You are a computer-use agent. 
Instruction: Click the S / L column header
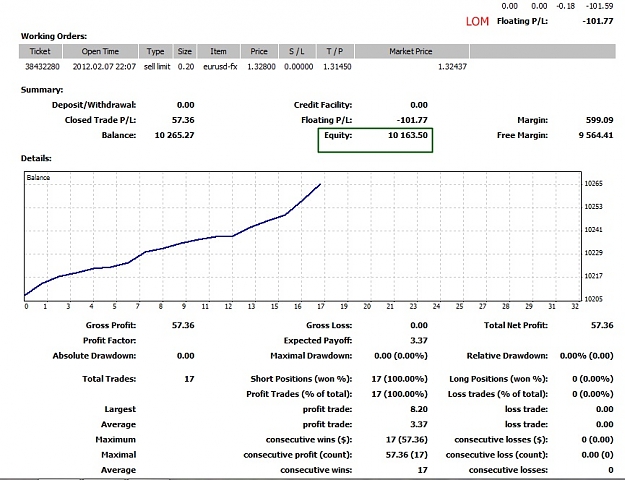point(297,51)
